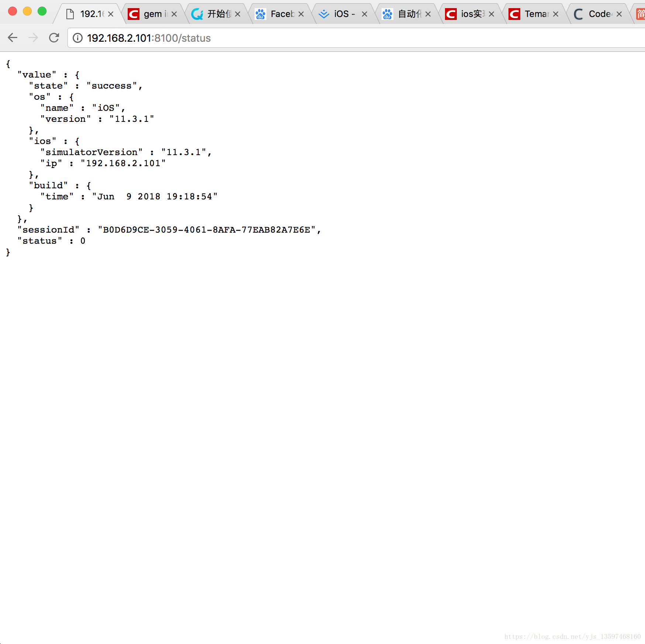Image resolution: width=645 pixels, height=644 pixels.
Task: Click the "state" key text
Action: [48, 86]
